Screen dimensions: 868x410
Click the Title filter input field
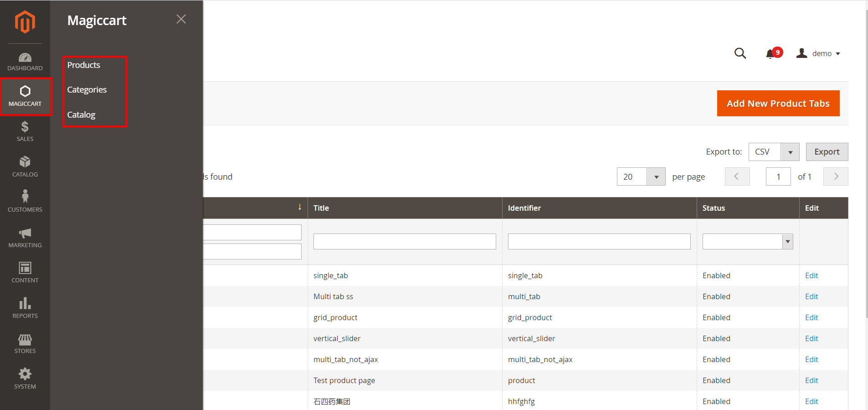[404, 241]
